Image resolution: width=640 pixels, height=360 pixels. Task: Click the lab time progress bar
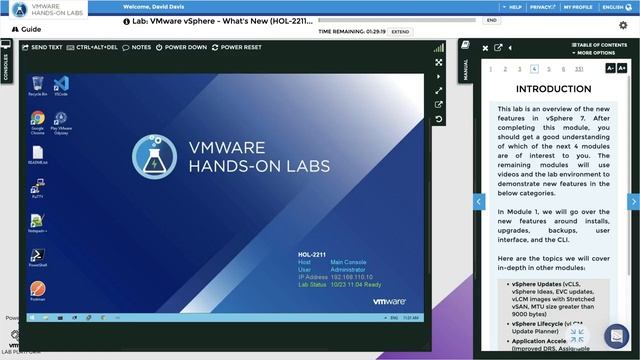tap(397, 20)
